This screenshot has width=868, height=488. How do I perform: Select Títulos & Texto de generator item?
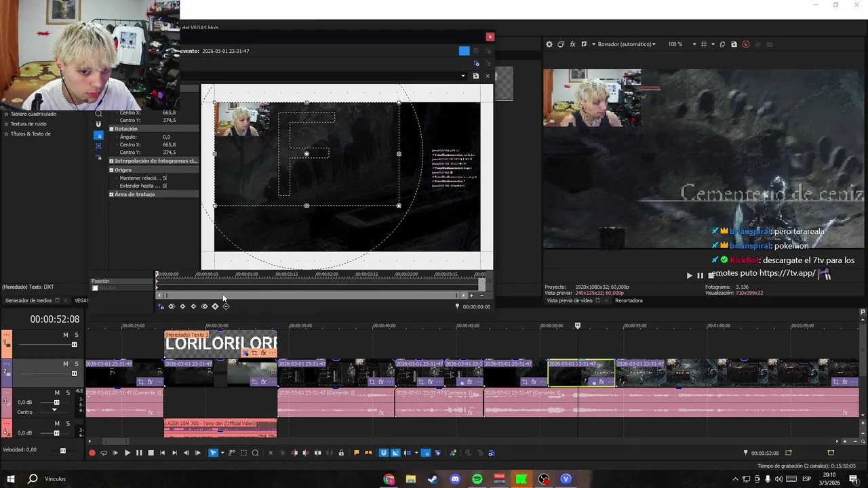pyautogui.click(x=31, y=134)
